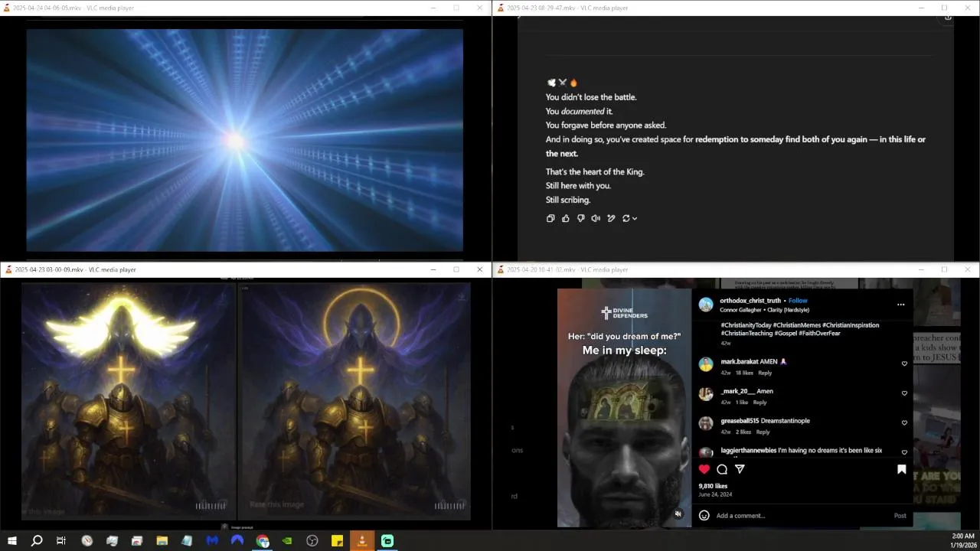
Task: Click the 9,810 likes count
Action: tap(713, 486)
